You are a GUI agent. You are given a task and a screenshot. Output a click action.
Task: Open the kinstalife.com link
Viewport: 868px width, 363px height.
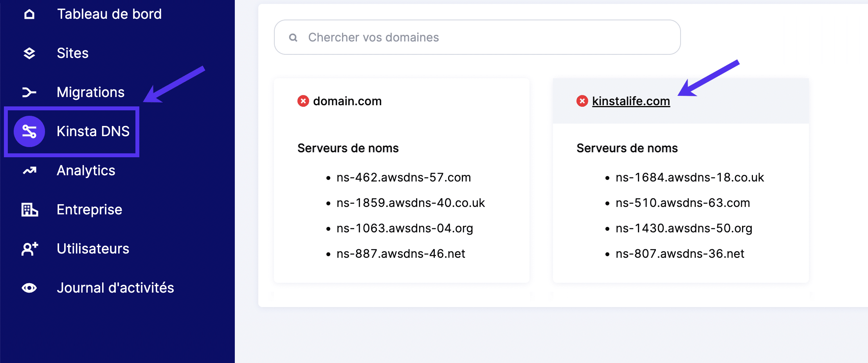pos(631,101)
